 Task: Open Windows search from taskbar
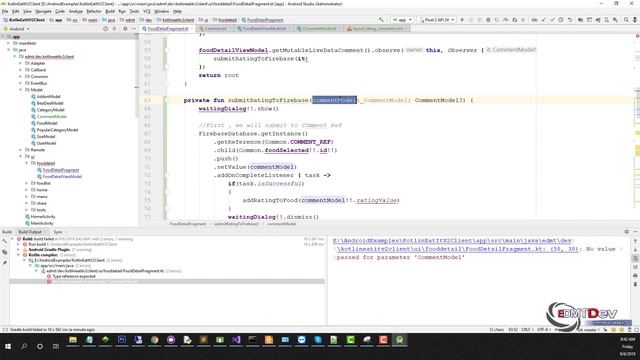(x=24, y=346)
